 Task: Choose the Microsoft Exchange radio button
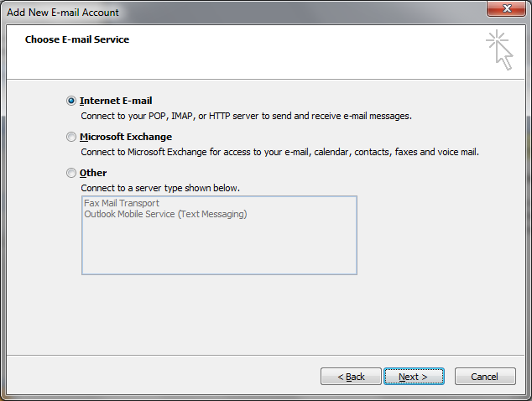70,137
